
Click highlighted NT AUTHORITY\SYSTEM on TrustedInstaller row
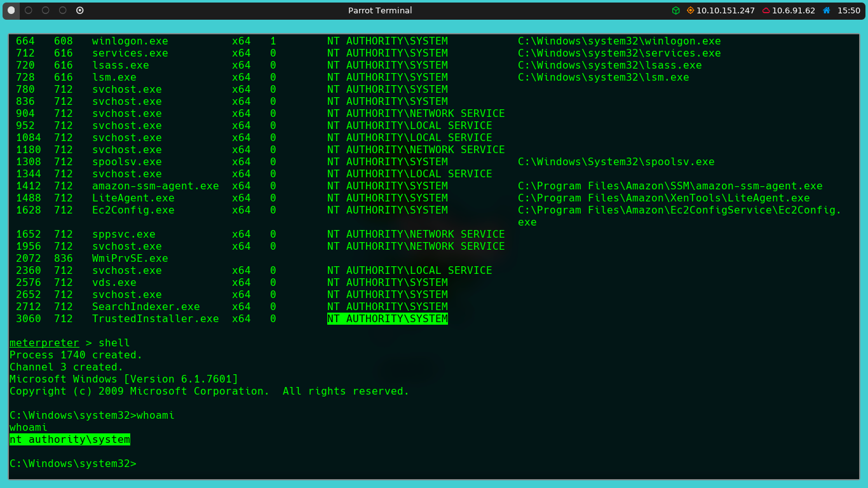pos(388,319)
